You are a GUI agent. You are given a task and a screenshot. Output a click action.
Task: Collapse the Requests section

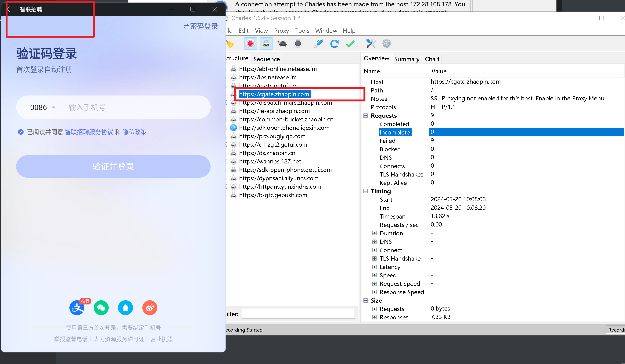coord(365,116)
